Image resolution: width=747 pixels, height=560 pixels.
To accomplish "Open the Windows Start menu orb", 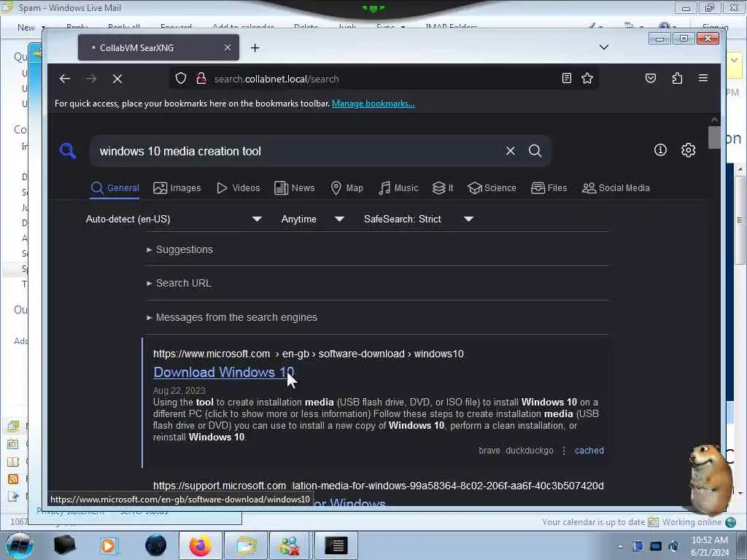I will pyautogui.click(x=19, y=545).
